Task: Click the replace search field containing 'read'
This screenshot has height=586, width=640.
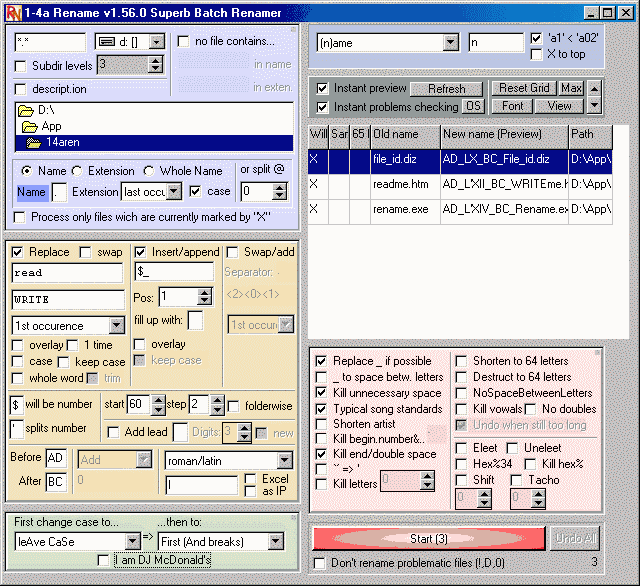Action: (x=67, y=273)
